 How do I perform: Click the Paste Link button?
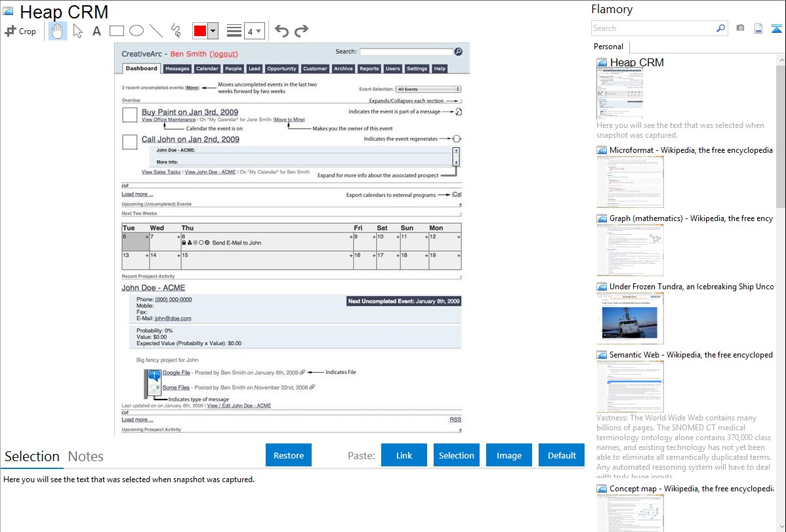coord(404,455)
